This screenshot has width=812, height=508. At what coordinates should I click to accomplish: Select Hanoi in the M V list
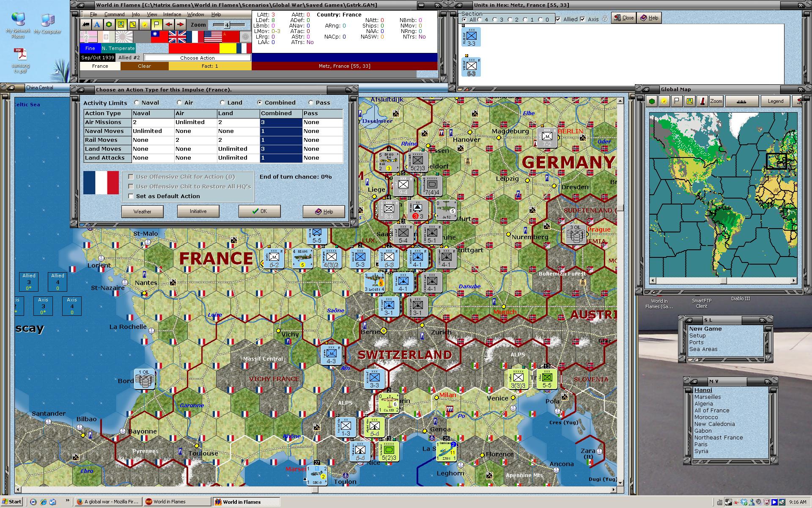pos(703,390)
